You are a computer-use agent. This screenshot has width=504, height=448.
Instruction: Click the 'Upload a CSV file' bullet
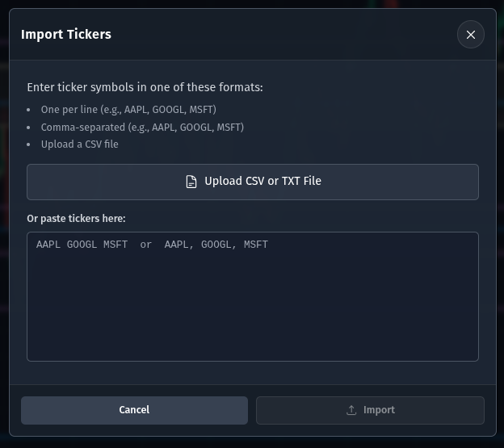[79, 144]
